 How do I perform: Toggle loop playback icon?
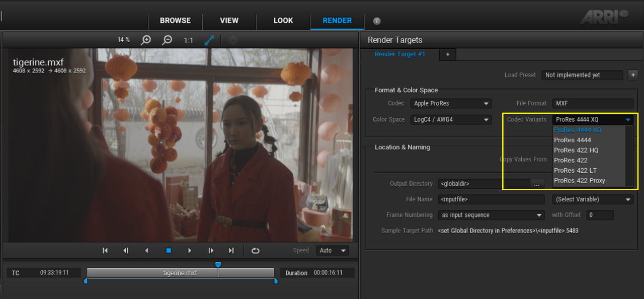point(255,250)
